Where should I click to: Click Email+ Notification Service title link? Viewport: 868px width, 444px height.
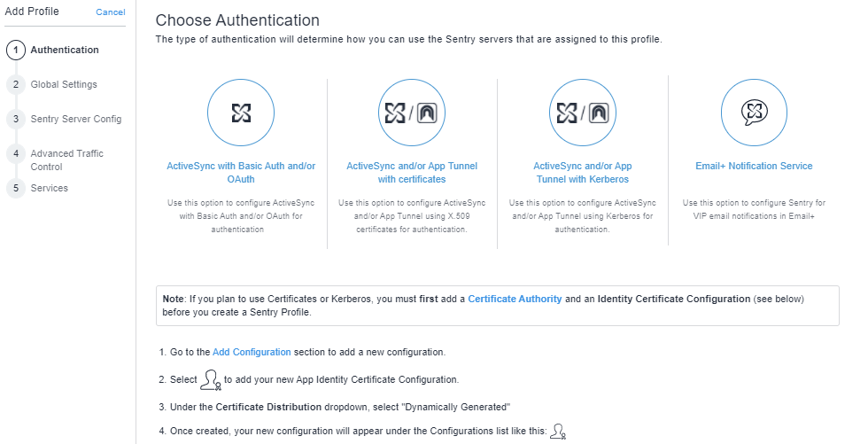tap(754, 167)
